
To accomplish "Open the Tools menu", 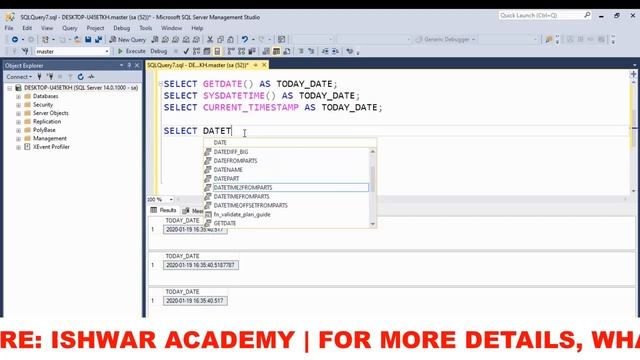I will click(x=146, y=28).
